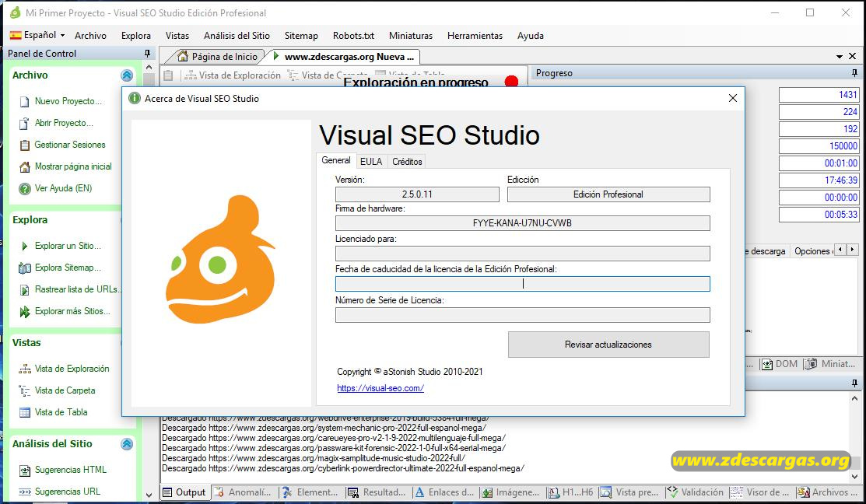Screen dimensions: 866x504
Task: Collapse the Análisis del Sitio section chevron
Action: tap(127, 444)
